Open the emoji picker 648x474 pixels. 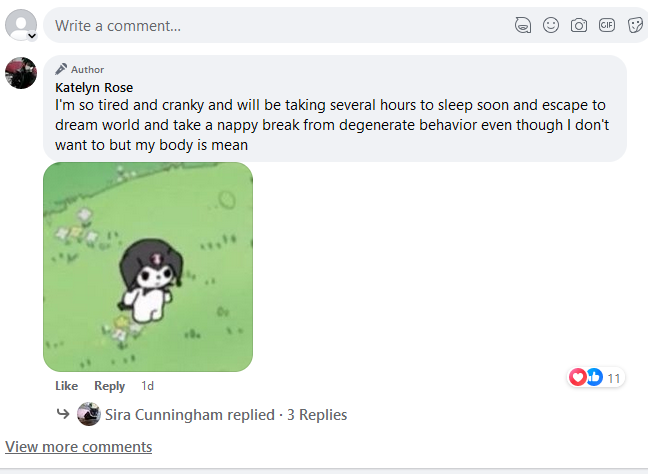pos(550,25)
